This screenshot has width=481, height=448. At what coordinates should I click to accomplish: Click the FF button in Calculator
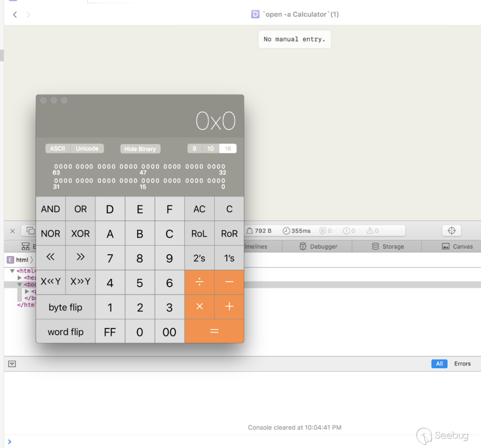[110, 332]
